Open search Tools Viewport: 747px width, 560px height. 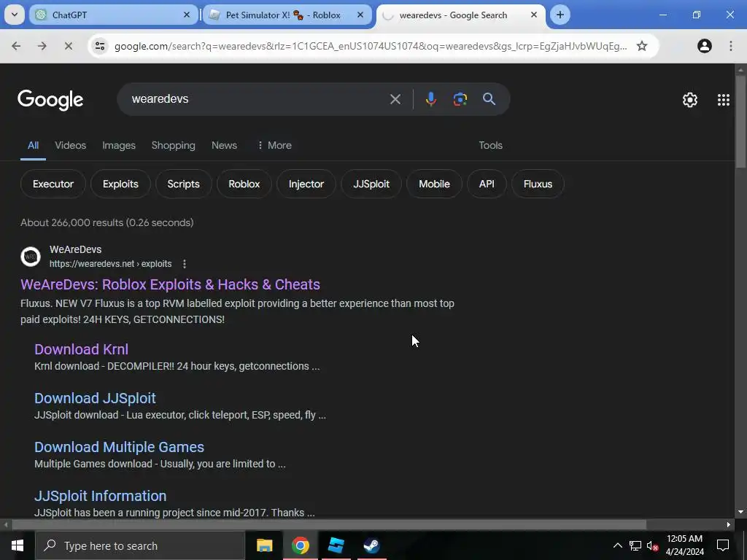coord(490,145)
